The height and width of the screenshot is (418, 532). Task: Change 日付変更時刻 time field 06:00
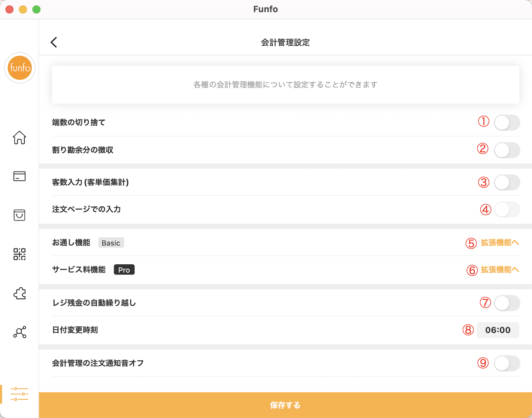[x=498, y=330]
